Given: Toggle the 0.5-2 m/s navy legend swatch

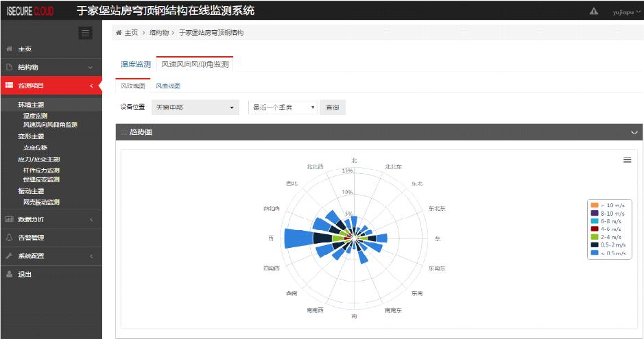Looking at the screenshot, I should (595, 244).
